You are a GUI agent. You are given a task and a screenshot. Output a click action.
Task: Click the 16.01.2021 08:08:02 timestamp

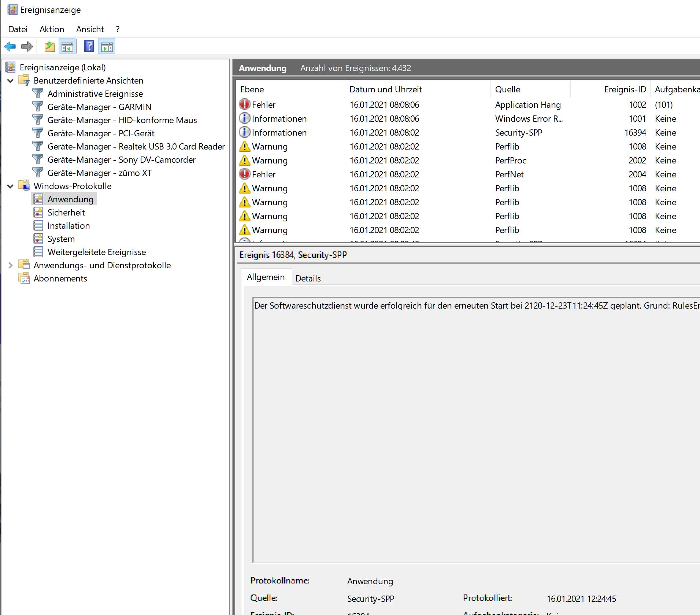click(384, 133)
